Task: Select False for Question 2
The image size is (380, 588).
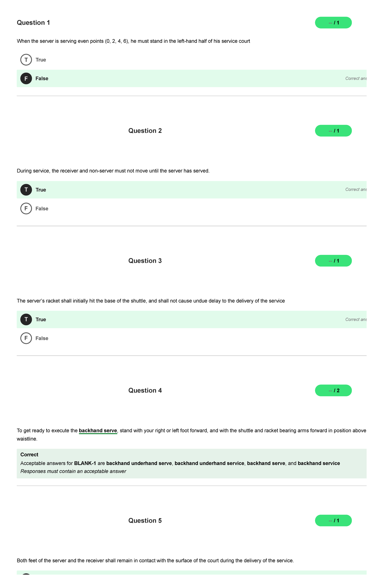Action: [42, 209]
